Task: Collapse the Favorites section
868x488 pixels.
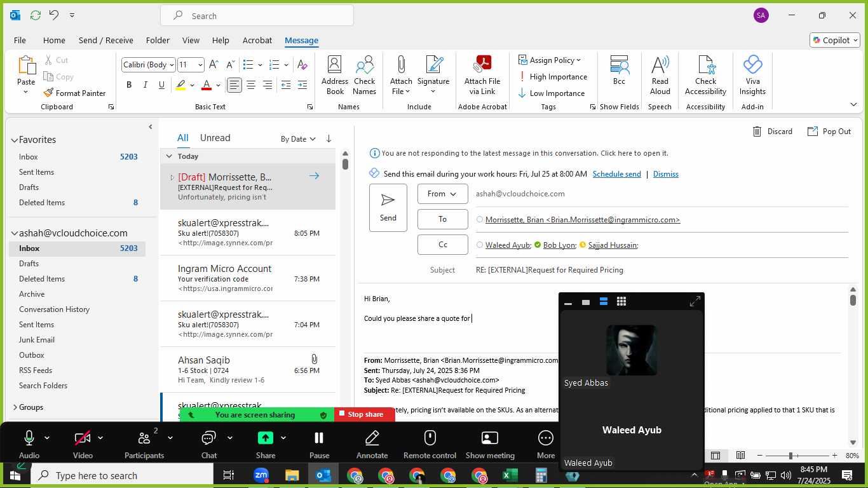Action: click(14, 140)
